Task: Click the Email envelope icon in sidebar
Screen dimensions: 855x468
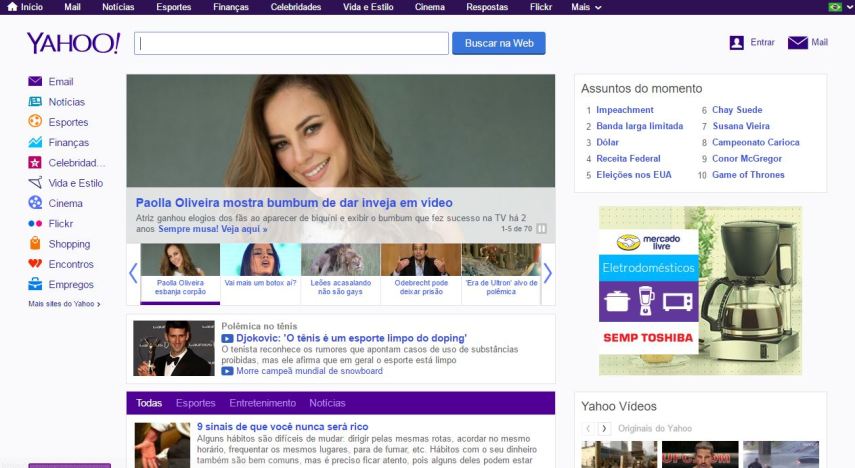Action: click(x=35, y=82)
